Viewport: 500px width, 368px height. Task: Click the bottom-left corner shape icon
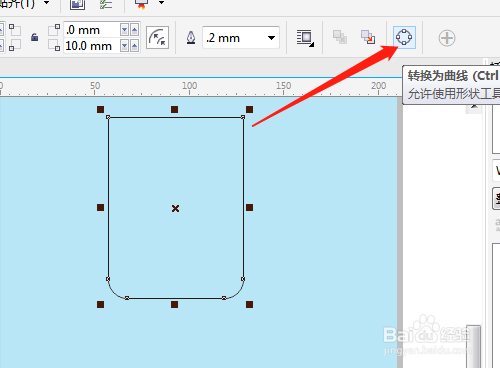14,45
